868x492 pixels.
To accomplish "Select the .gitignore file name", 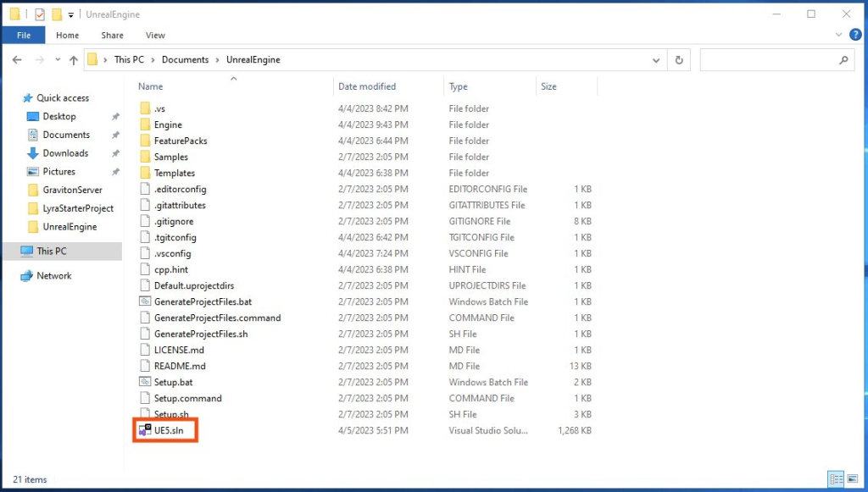I will coord(174,221).
